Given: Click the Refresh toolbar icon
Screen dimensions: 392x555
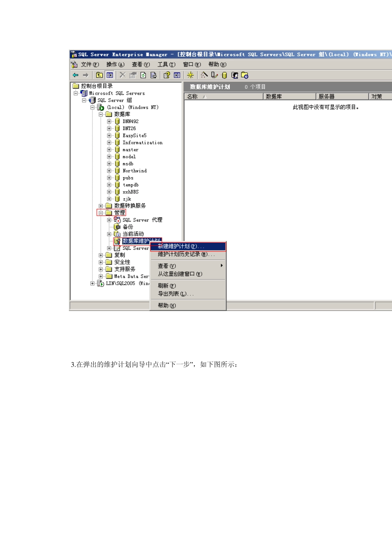Looking at the screenshot, I should pyautogui.click(x=143, y=75).
